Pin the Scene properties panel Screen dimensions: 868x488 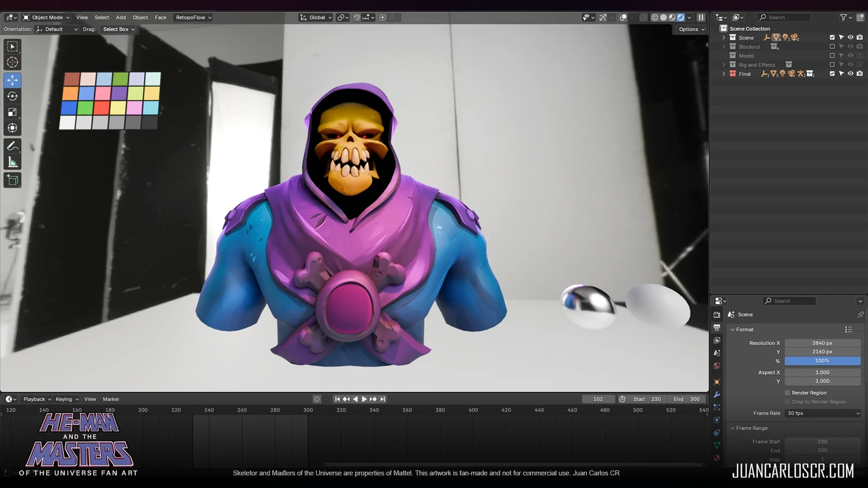pyautogui.click(x=860, y=314)
